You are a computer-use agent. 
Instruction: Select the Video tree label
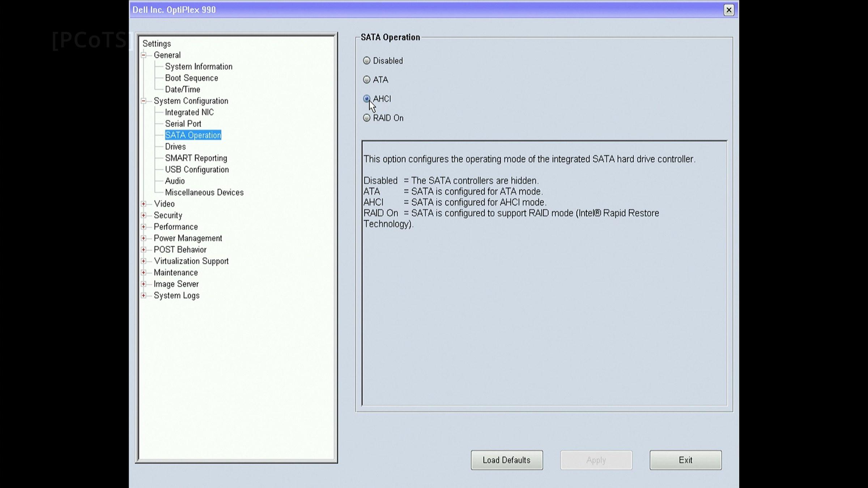[164, 204]
